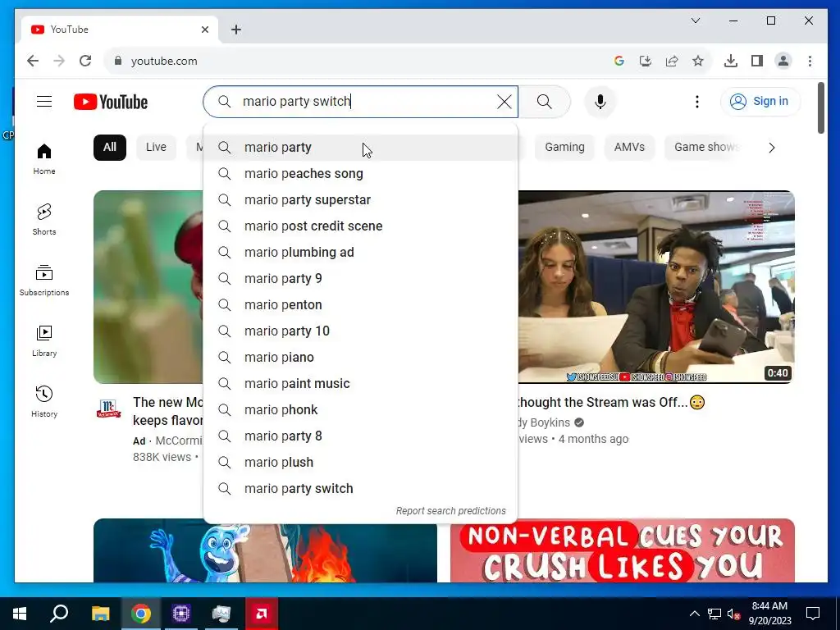Show hidden system tray icons

click(x=694, y=614)
